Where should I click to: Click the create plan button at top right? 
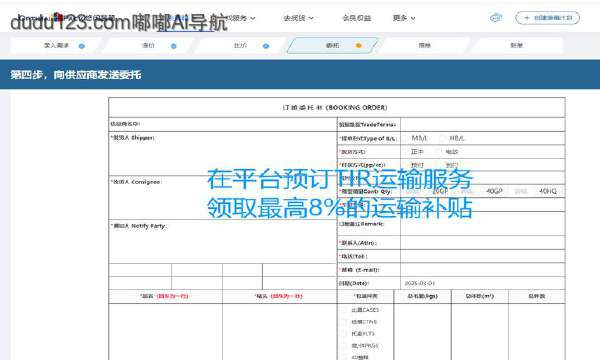(x=548, y=18)
